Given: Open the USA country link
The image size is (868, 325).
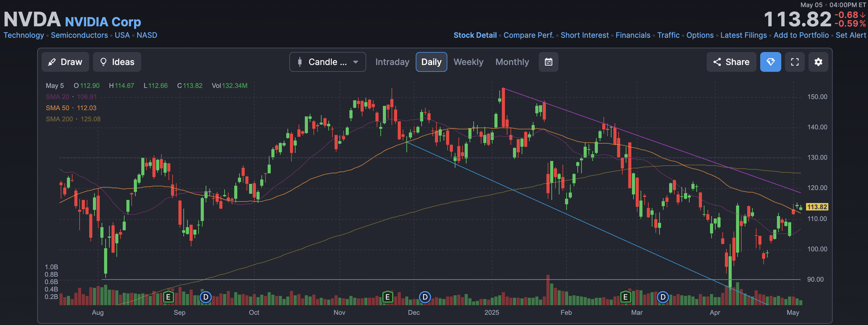Looking at the screenshot, I should pyautogui.click(x=122, y=35).
